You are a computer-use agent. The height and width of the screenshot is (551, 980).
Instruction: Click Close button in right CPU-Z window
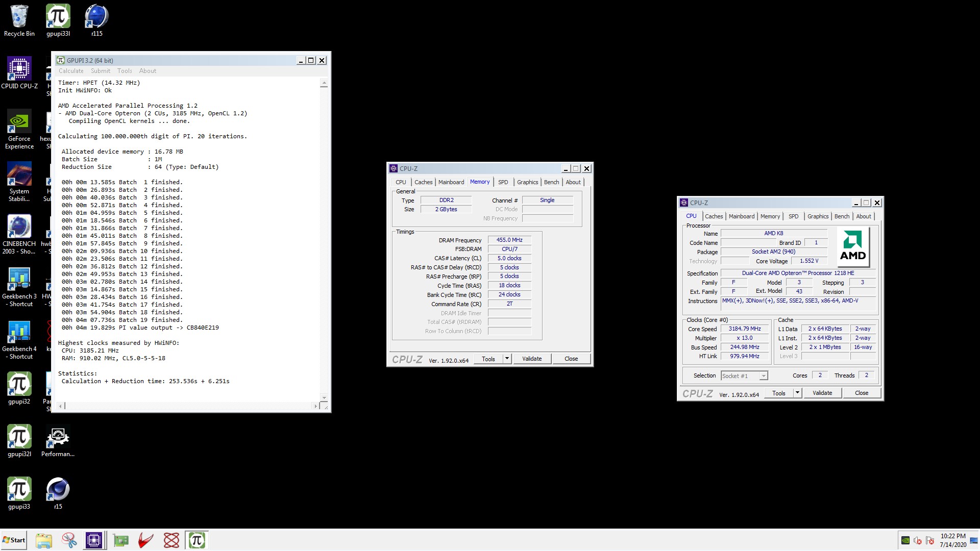tap(862, 393)
